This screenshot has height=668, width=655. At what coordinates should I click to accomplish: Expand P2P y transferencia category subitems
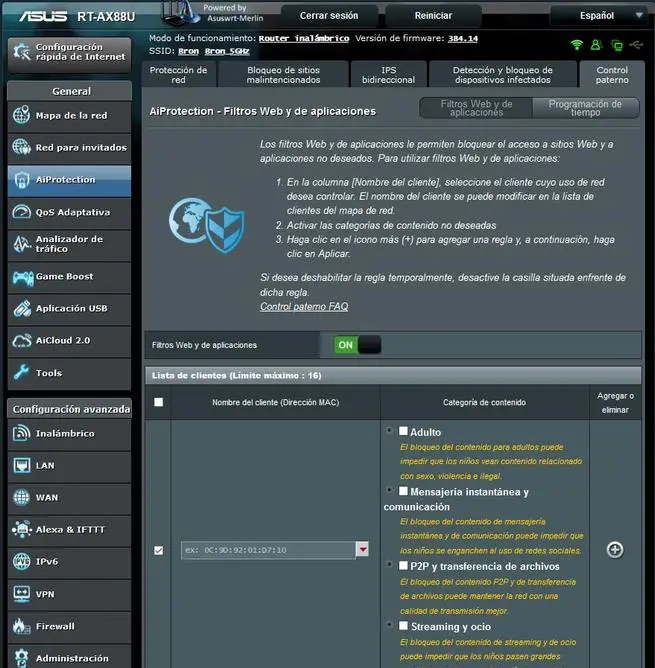click(x=389, y=564)
